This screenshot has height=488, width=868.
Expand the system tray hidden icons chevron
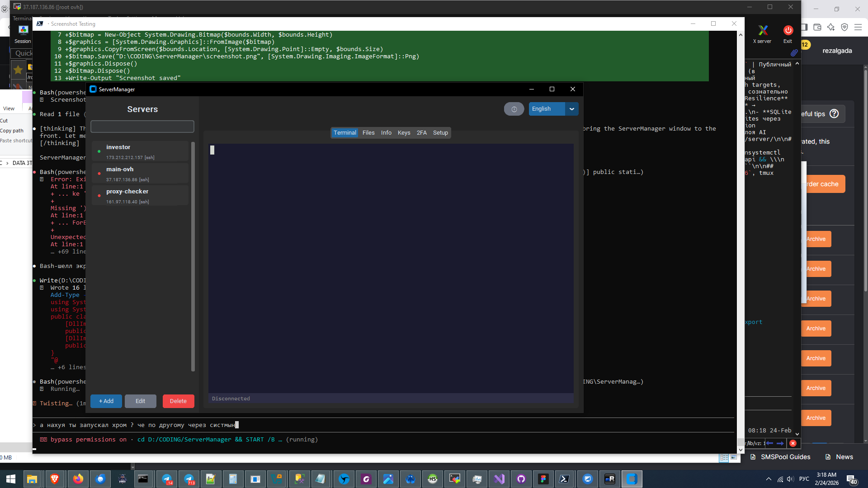[x=769, y=479]
